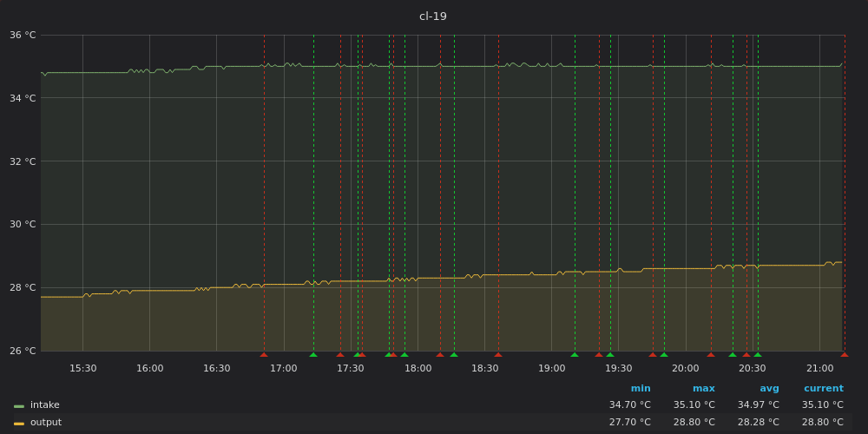Screen dimensions: 868x434
Task: Click red annotation triangle just after 18:30
Action: (498, 354)
